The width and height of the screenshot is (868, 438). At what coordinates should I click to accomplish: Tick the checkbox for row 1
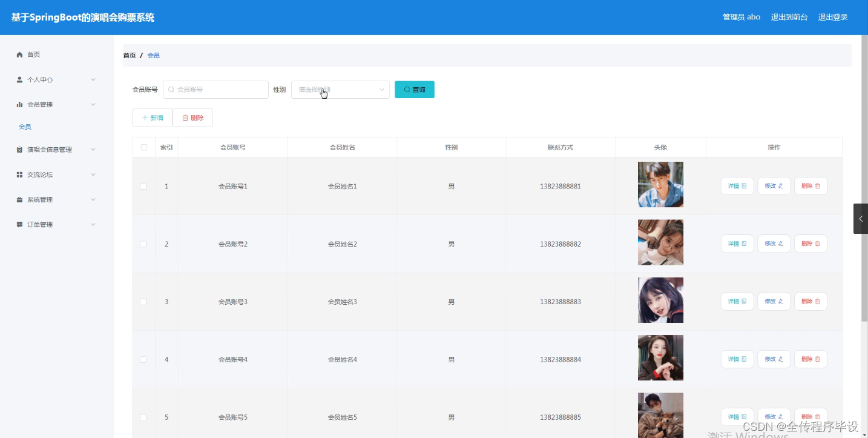[143, 186]
